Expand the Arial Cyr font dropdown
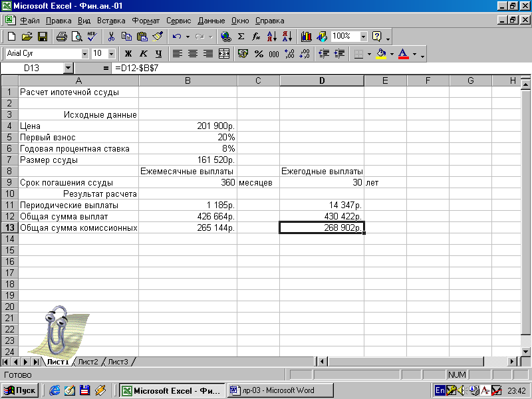532x399 pixels. 84,54
